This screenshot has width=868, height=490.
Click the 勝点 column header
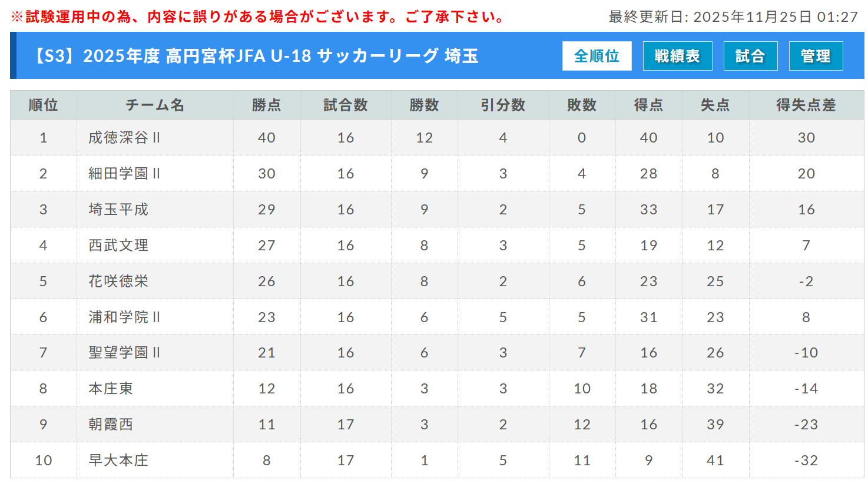point(266,105)
